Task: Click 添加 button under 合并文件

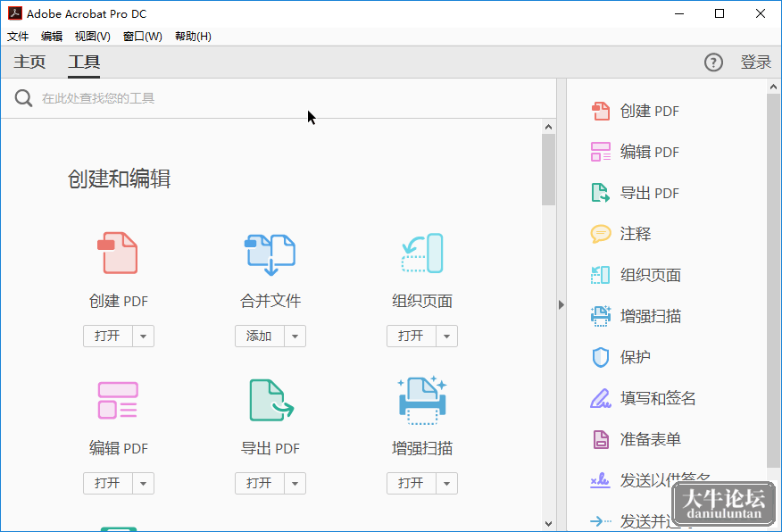Action: 260,336
